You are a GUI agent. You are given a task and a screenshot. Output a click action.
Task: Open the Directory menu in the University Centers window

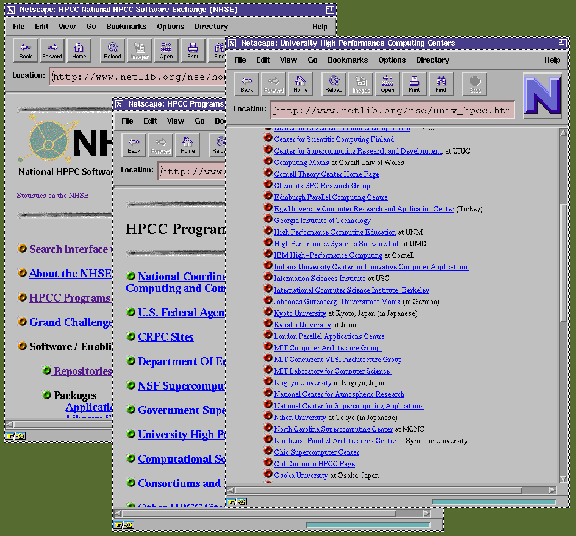[x=432, y=60]
